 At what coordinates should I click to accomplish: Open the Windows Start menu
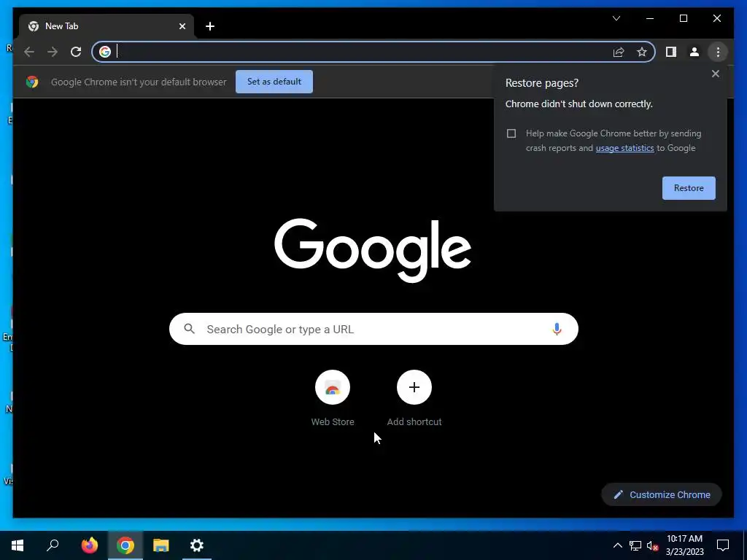[x=18, y=545]
